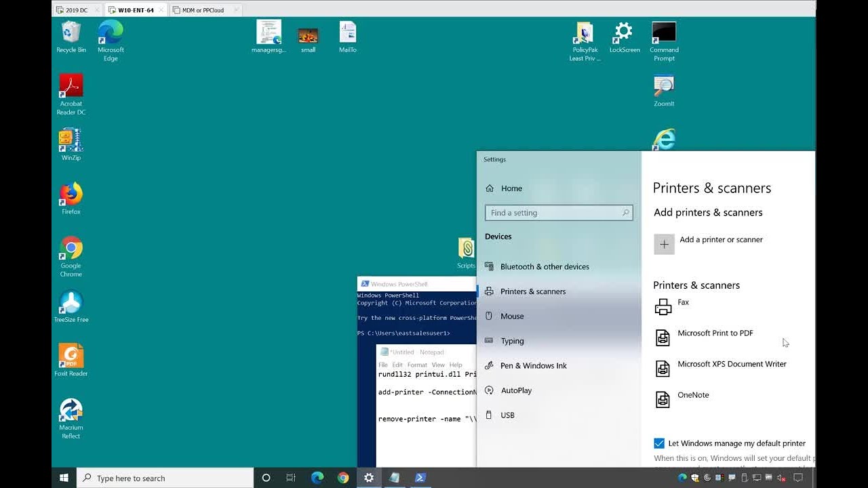Launch Firefox from the desktop
This screenshot has height=488, width=868.
tap(71, 199)
